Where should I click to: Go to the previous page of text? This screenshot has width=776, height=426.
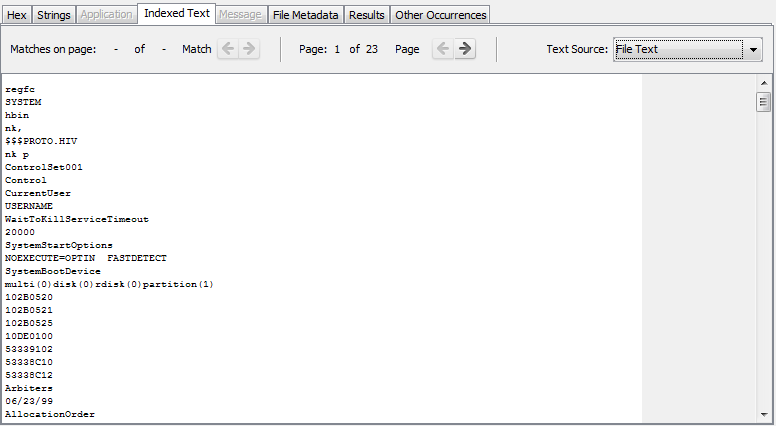coord(443,49)
